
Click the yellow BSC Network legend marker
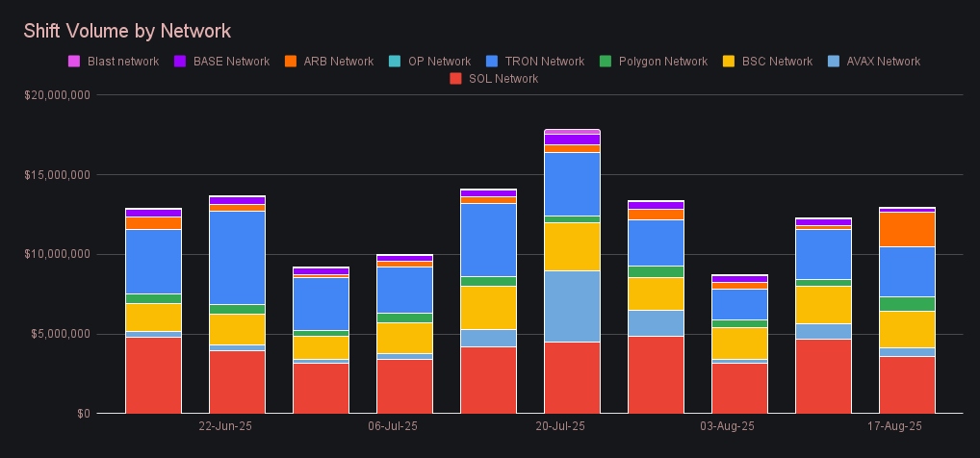[x=729, y=62]
